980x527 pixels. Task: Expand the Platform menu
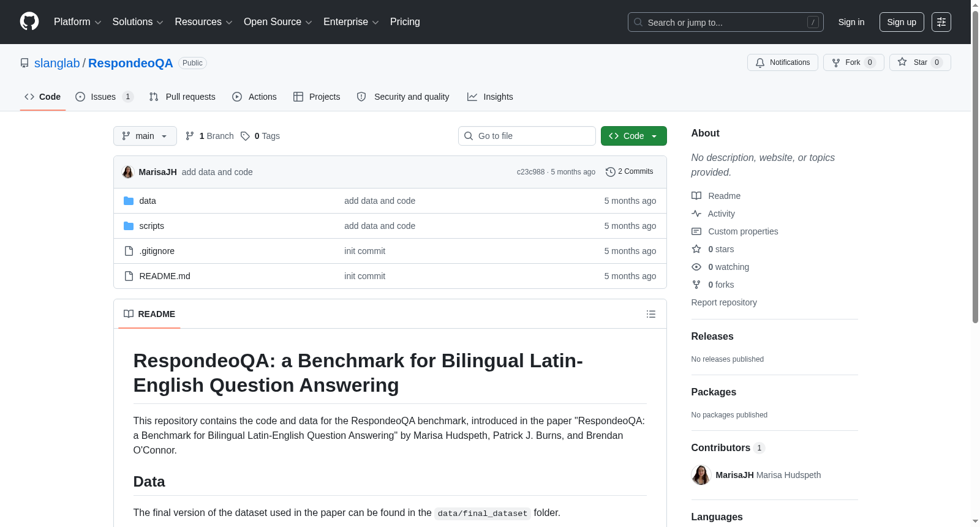78,22
